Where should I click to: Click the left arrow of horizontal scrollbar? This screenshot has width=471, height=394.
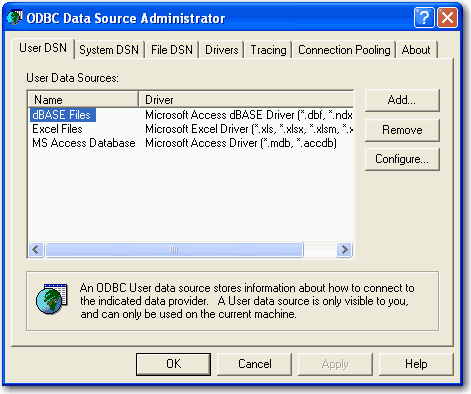tap(36, 249)
